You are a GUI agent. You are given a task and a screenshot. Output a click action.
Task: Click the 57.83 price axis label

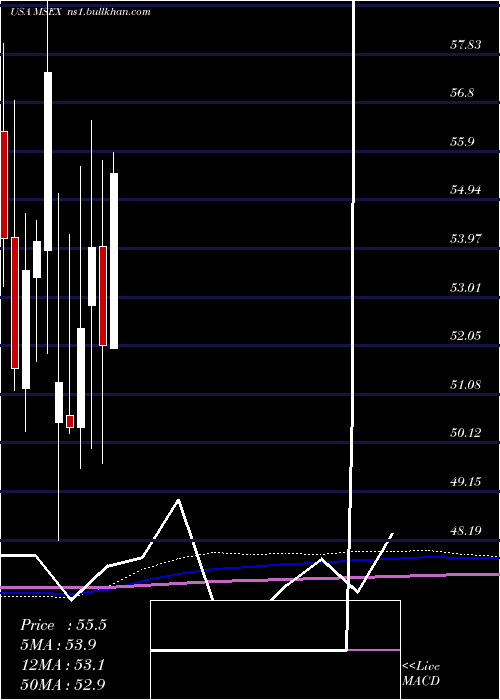pyautogui.click(x=466, y=45)
